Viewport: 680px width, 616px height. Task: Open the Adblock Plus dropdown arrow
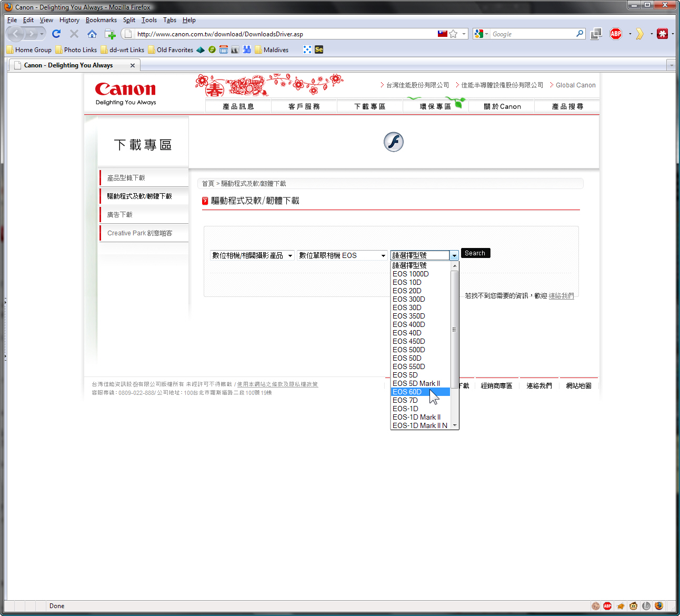[629, 34]
